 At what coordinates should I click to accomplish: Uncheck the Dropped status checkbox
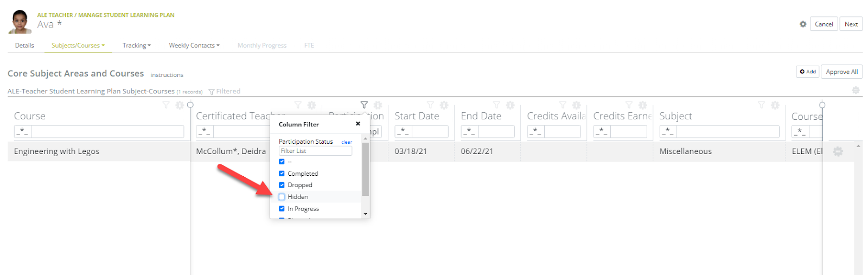[282, 185]
